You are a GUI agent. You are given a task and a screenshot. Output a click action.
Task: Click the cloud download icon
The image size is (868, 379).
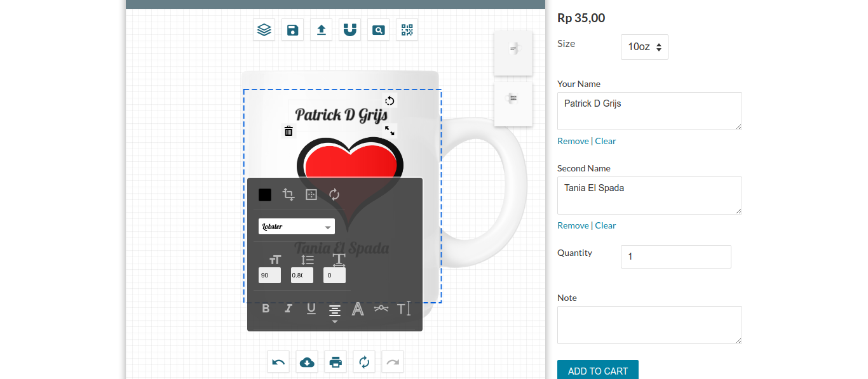coord(307,362)
